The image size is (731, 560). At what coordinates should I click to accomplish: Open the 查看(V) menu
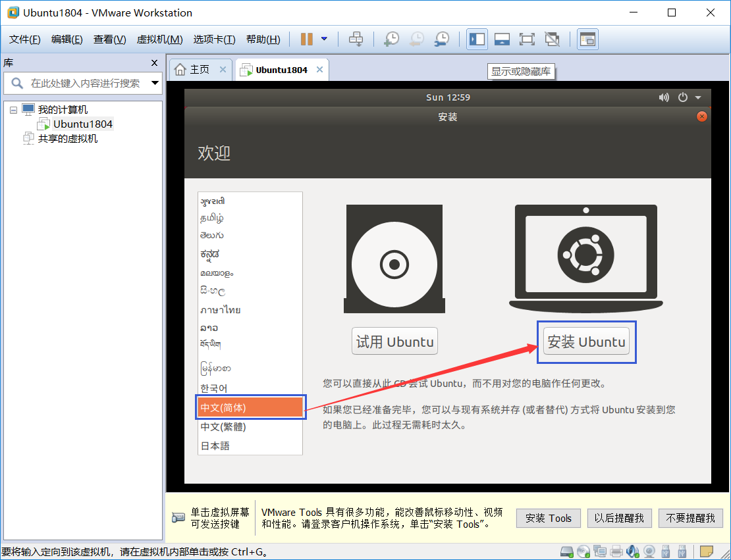[x=109, y=39]
